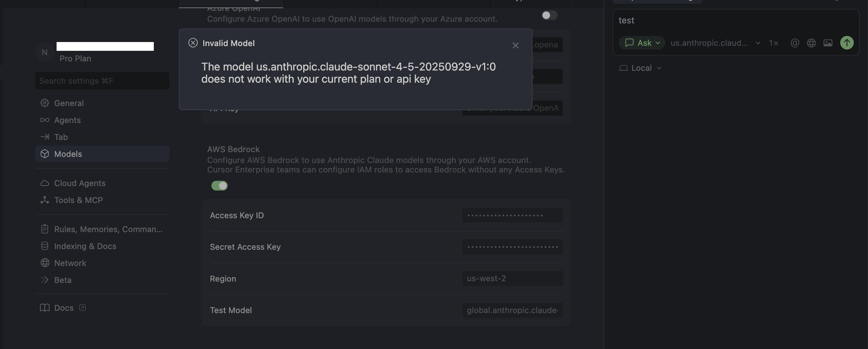Disable the AWS Bedrock toggle
This screenshot has height=349, width=868.
(219, 185)
